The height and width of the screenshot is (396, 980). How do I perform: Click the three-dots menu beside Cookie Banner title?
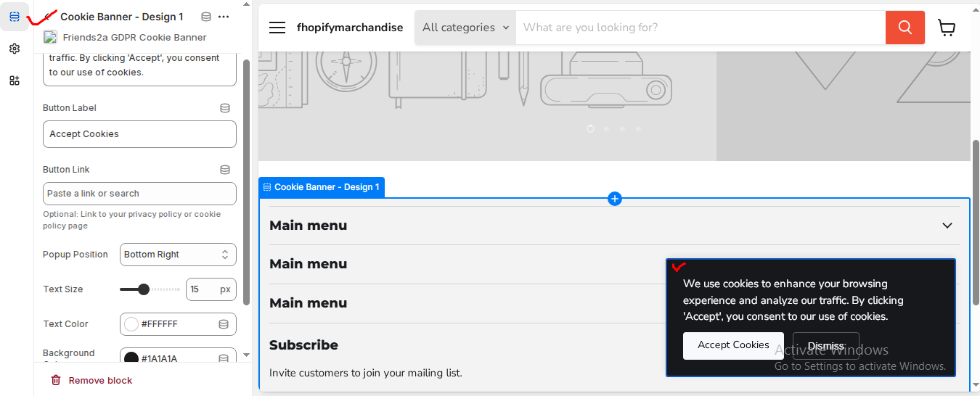(224, 17)
